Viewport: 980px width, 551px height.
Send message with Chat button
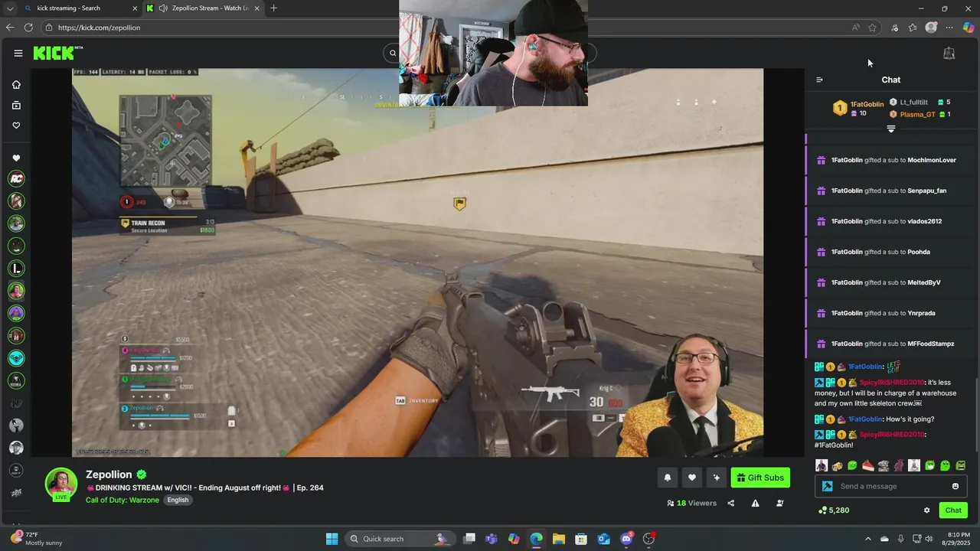pyautogui.click(x=953, y=510)
